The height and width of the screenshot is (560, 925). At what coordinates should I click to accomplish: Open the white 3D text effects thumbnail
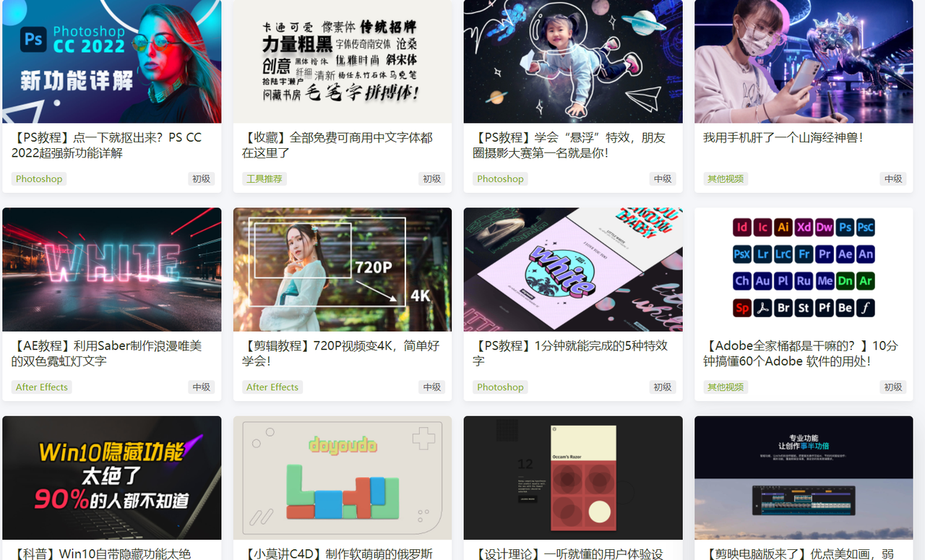[x=573, y=270]
